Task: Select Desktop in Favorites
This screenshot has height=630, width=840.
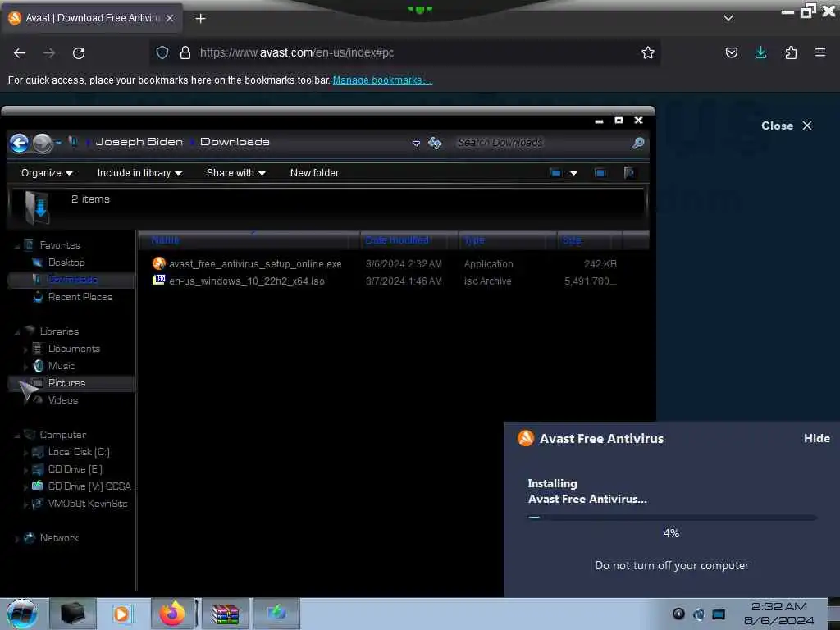Action: pyautogui.click(x=66, y=262)
